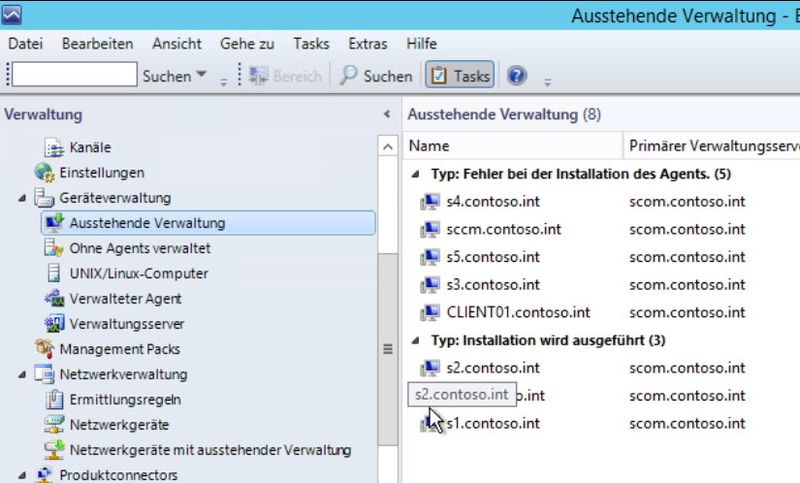Collapse the Netzwerkverwaltung tree node
This screenshot has width=800, height=483.
pyautogui.click(x=22, y=374)
